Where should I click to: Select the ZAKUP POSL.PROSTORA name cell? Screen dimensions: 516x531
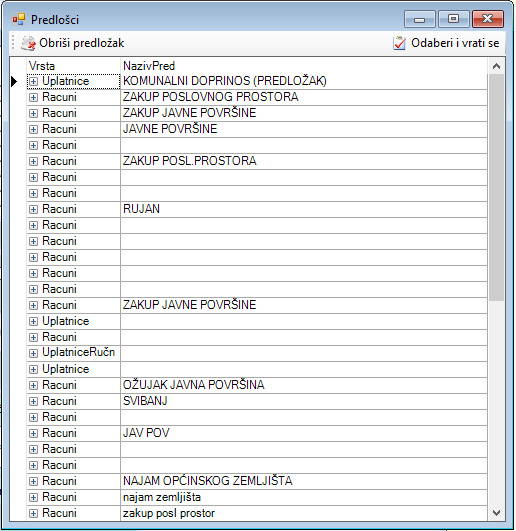(x=304, y=161)
